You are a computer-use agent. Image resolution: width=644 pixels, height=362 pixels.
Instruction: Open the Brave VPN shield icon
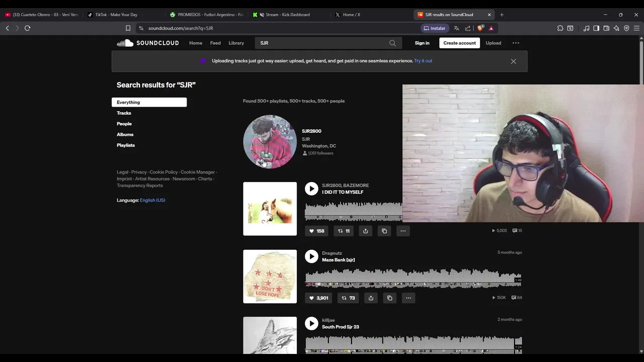(x=626, y=28)
